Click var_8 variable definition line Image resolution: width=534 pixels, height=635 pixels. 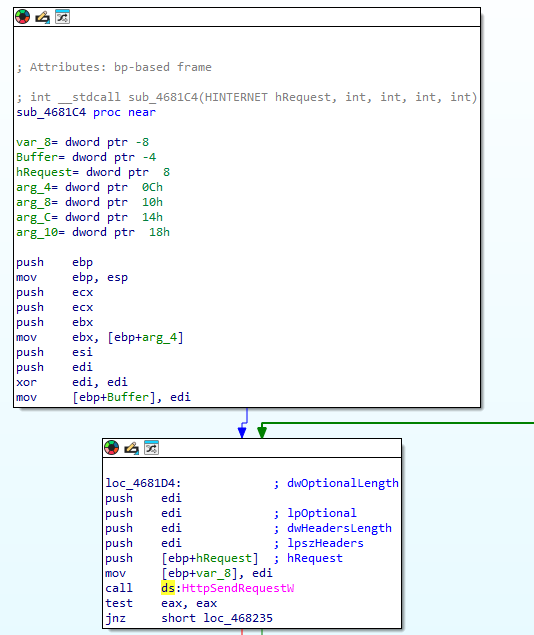pos(83,142)
